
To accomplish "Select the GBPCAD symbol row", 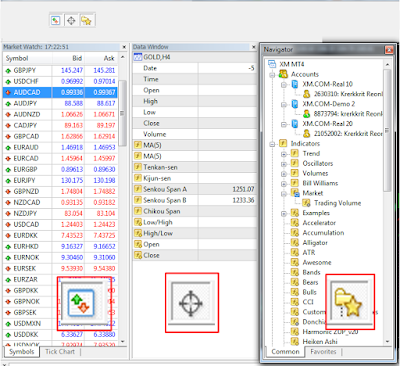I will 60,136.
